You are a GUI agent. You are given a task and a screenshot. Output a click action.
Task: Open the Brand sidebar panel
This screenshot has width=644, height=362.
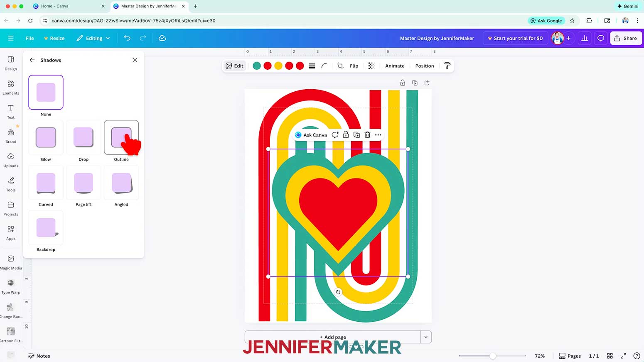[x=11, y=136]
